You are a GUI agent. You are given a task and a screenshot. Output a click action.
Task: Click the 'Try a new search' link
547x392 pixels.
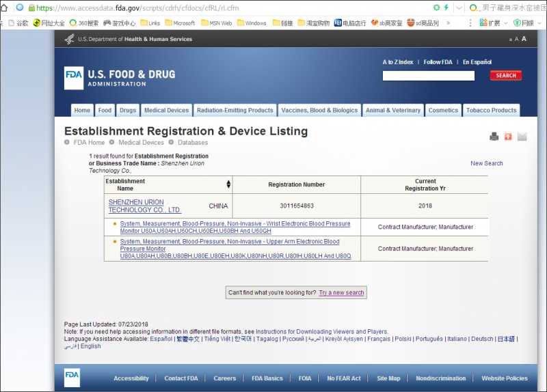(341, 293)
